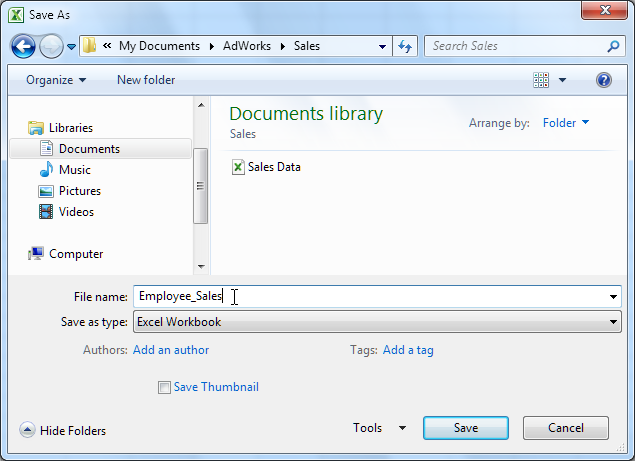Select the Sales Data file
Screen dimensions: 635x461
(266, 166)
